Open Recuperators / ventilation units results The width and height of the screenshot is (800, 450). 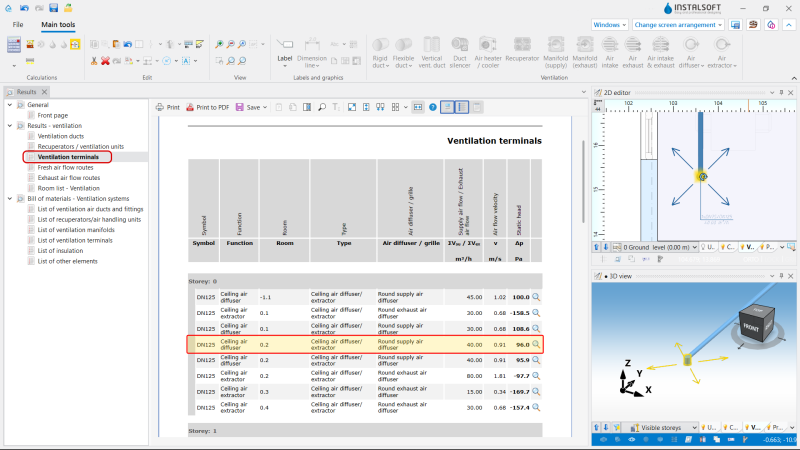click(81, 146)
